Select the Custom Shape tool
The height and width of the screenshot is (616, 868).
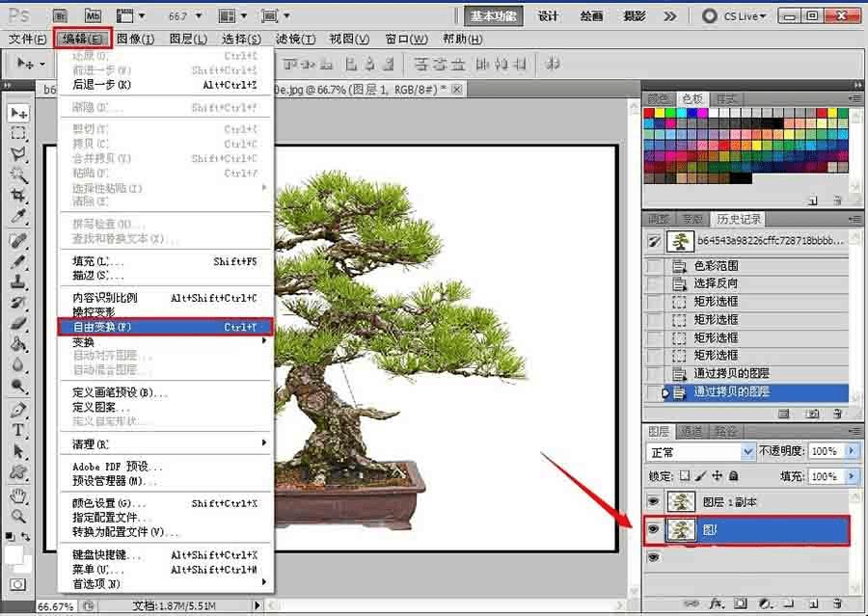click(18, 472)
